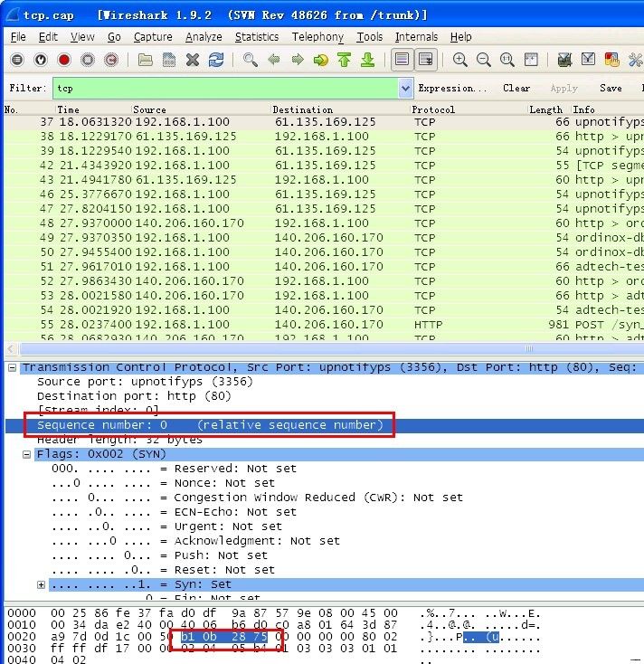
Task: Collapse the Transmission Control Protocol tree
Action: pyautogui.click(x=11, y=367)
